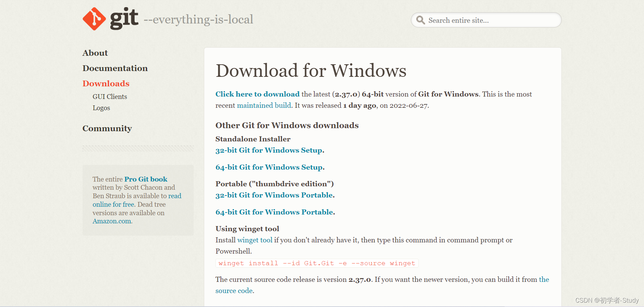Open the 'source code' link
644x307 pixels.
pyautogui.click(x=234, y=291)
